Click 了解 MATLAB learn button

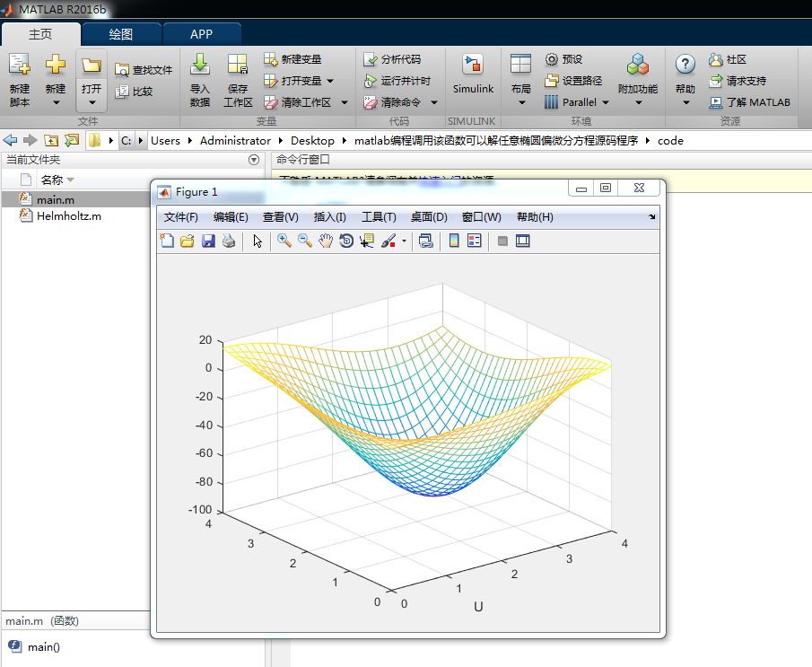click(750, 102)
